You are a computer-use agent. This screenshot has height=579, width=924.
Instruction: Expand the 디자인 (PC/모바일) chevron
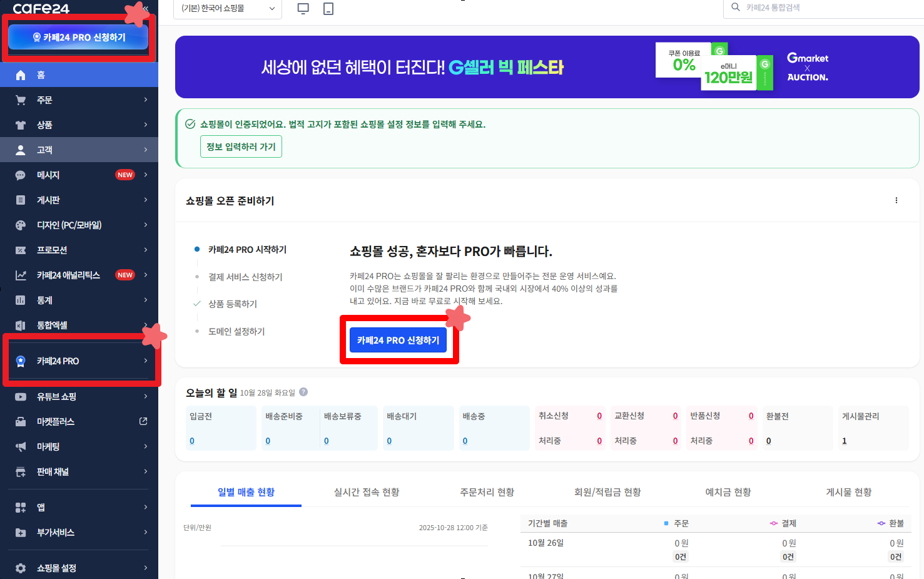pos(146,225)
